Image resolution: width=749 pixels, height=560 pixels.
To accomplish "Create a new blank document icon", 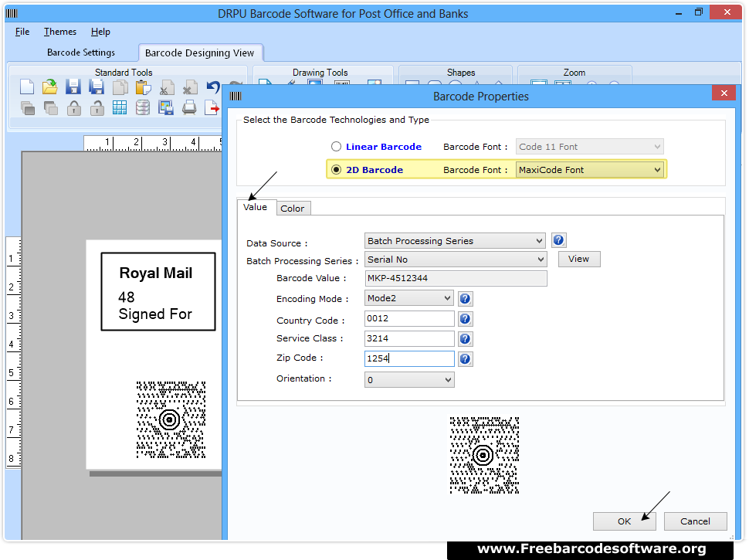I will click(x=27, y=87).
